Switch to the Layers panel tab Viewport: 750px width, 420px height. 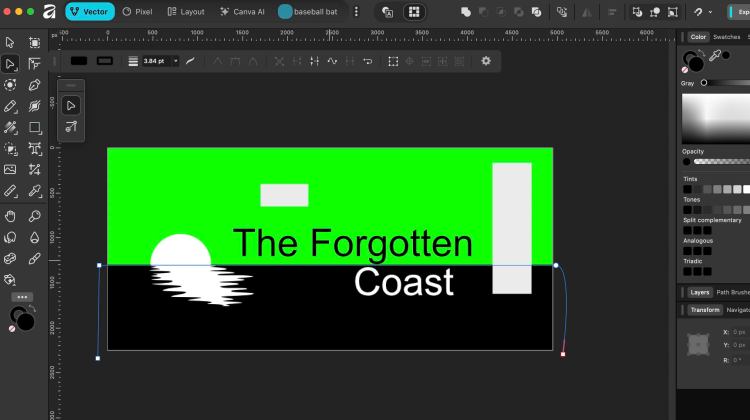tap(700, 292)
